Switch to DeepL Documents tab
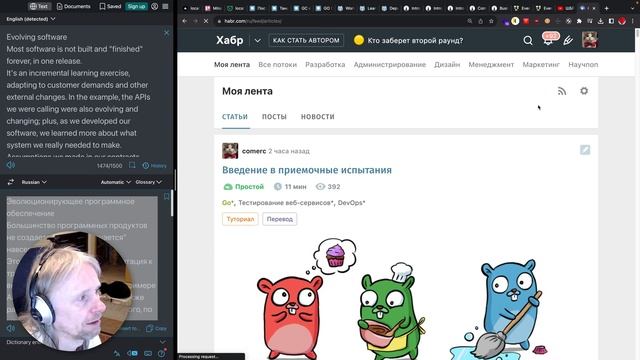This screenshot has width=640, height=360. pos(73,6)
